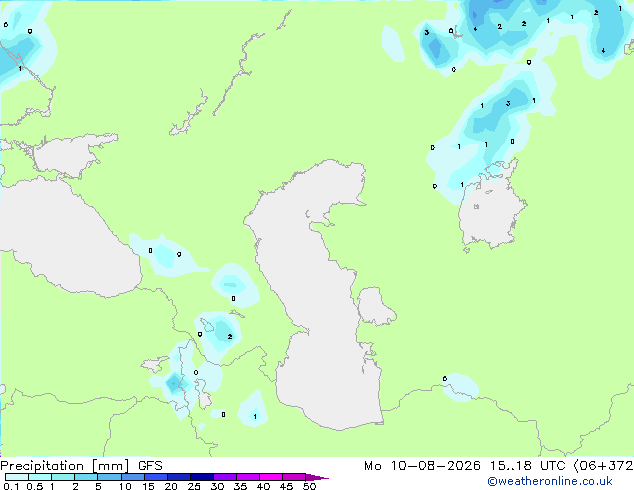Pick the 15–20 mm blue legend swatch

[x=155, y=477]
